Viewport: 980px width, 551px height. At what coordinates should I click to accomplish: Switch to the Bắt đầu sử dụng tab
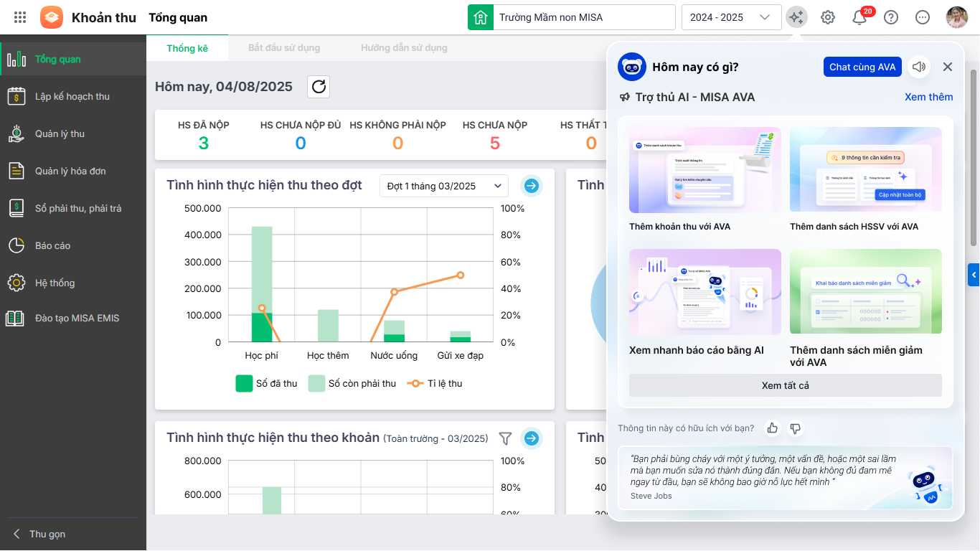(x=284, y=48)
